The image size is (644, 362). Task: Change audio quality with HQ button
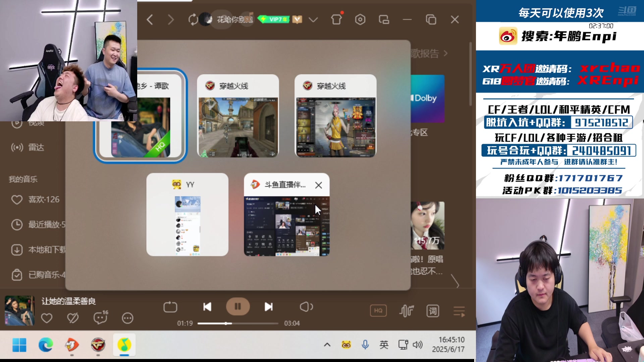click(378, 311)
